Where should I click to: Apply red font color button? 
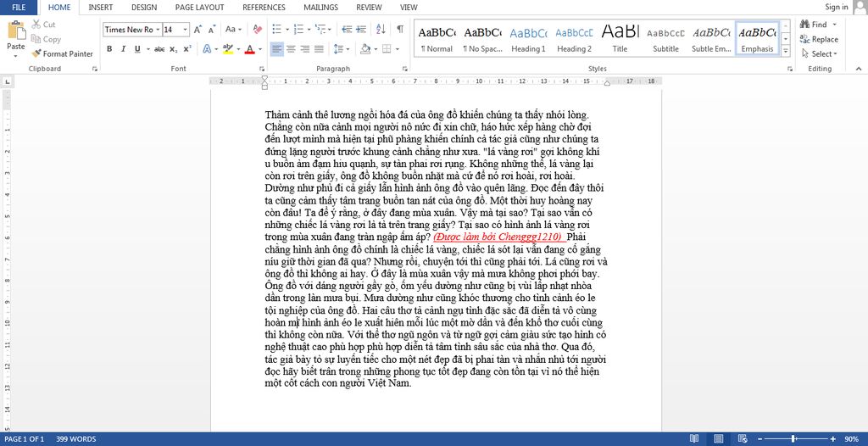pos(249,49)
